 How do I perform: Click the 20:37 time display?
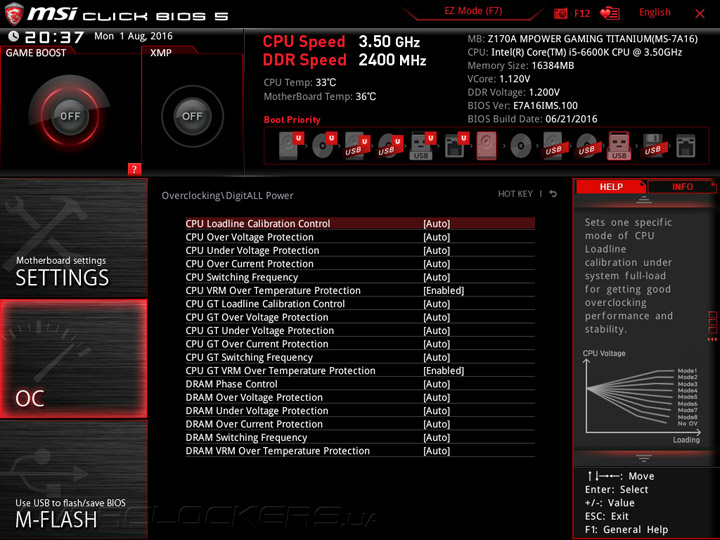(x=54, y=37)
